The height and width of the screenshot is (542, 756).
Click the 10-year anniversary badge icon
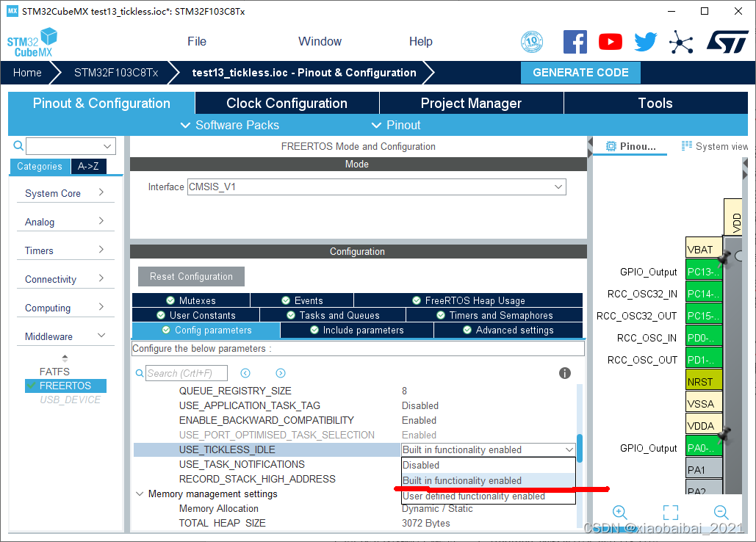coord(532,42)
